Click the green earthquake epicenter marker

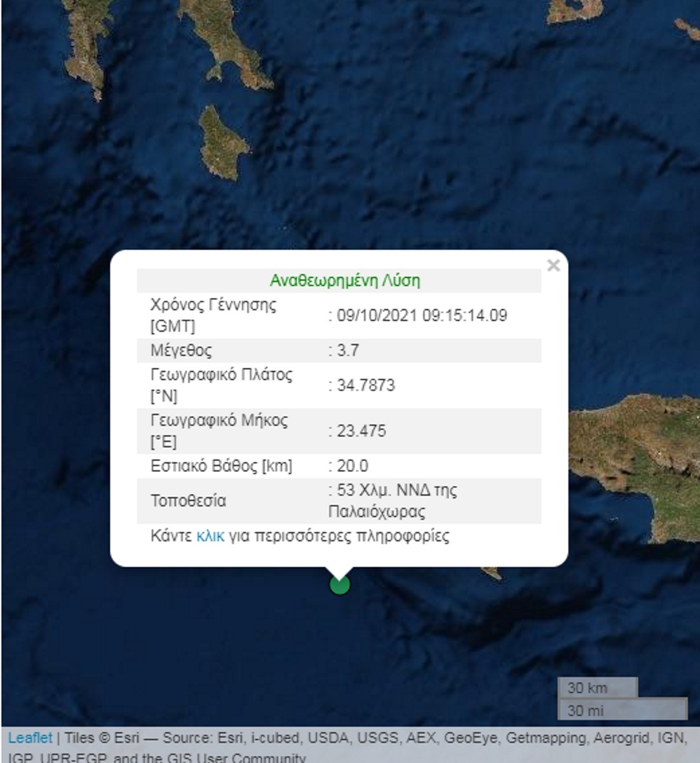(x=340, y=584)
